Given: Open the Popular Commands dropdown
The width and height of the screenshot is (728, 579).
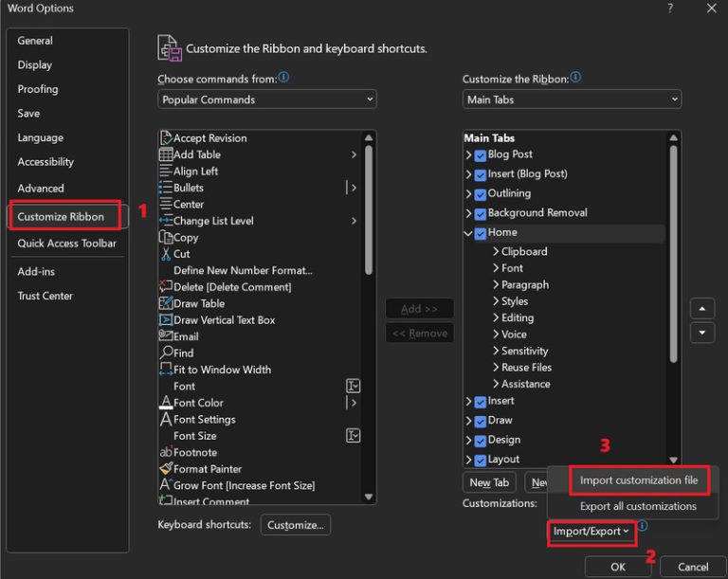Looking at the screenshot, I should [x=266, y=100].
